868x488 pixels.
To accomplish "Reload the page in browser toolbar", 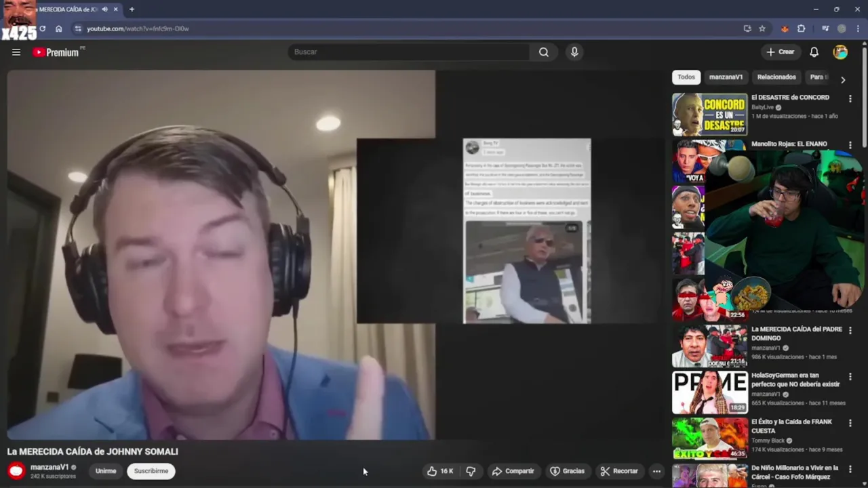I will click(x=42, y=28).
